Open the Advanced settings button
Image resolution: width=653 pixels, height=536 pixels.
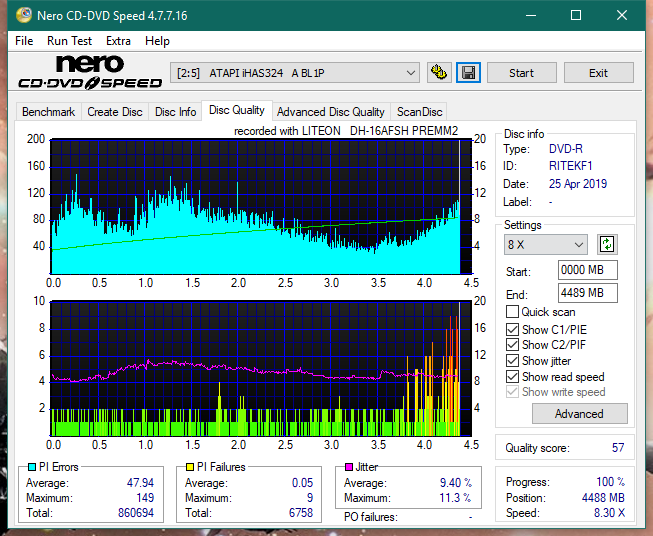pos(579,414)
